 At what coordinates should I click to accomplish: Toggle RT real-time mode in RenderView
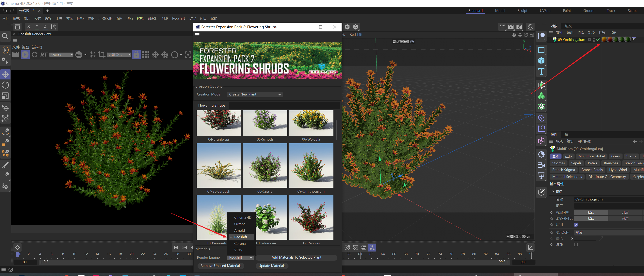(x=44, y=55)
